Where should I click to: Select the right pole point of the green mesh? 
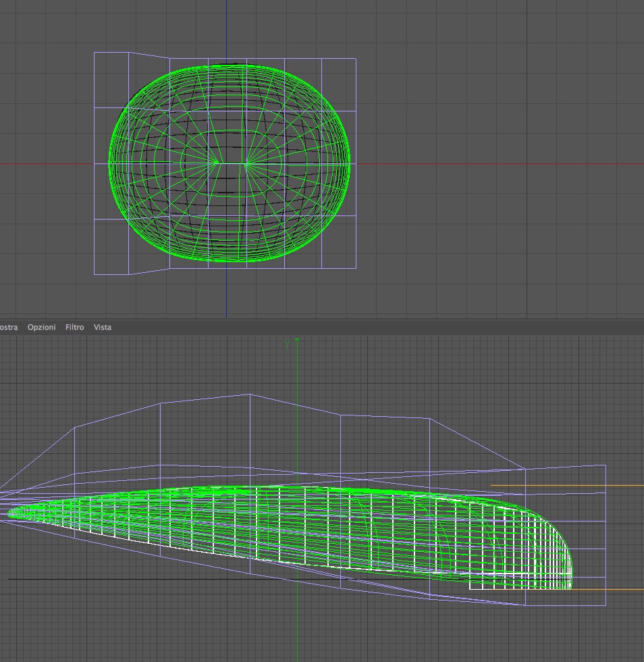247,163
